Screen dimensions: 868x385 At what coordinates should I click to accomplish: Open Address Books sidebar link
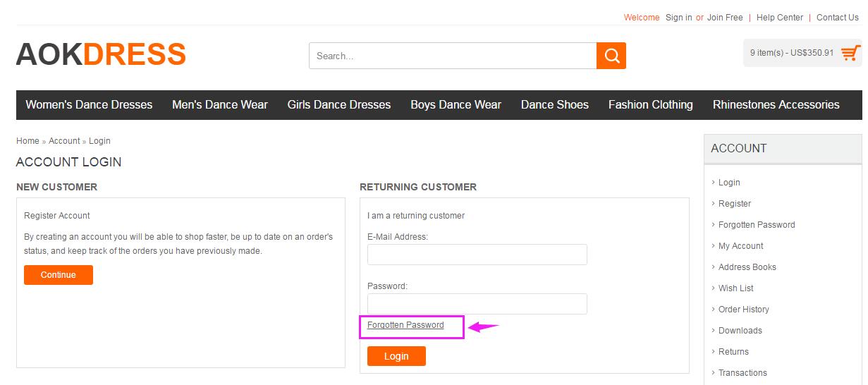click(x=747, y=267)
